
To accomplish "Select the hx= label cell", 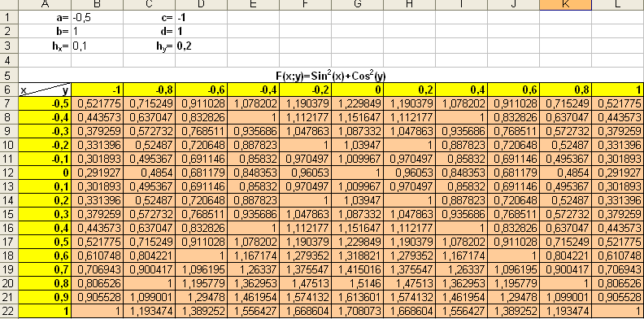I will click(46, 46).
